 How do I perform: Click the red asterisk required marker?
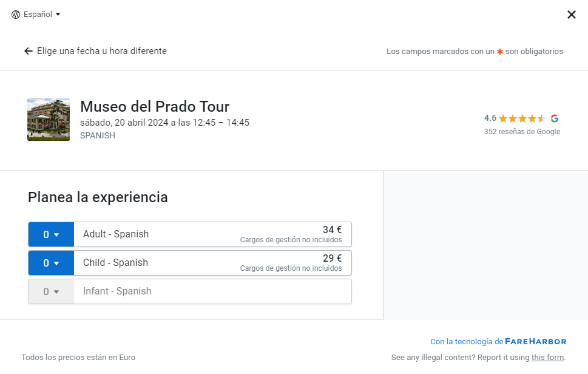coord(500,52)
